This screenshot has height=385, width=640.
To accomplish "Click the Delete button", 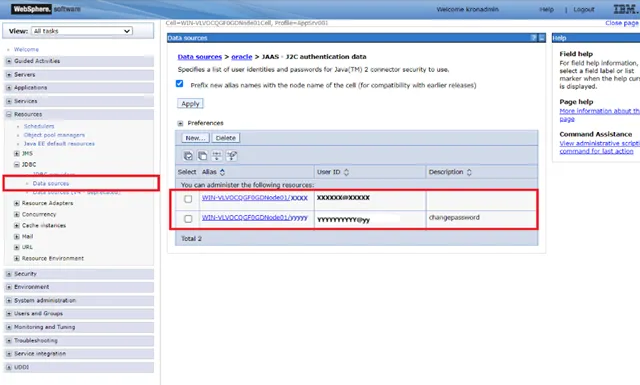I will click(226, 138).
